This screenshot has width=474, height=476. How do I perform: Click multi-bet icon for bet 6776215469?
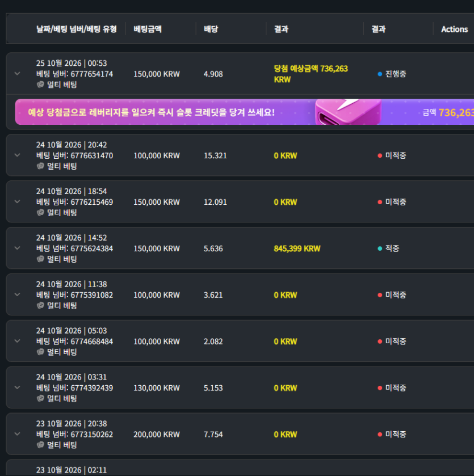40,213
